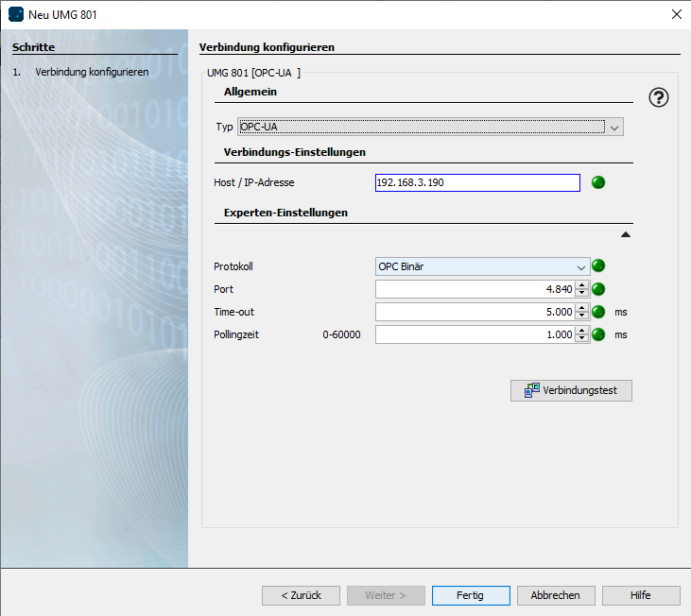Click green status indicator beside Host IP address
Image resolution: width=691 pixels, height=616 pixels.
(597, 183)
